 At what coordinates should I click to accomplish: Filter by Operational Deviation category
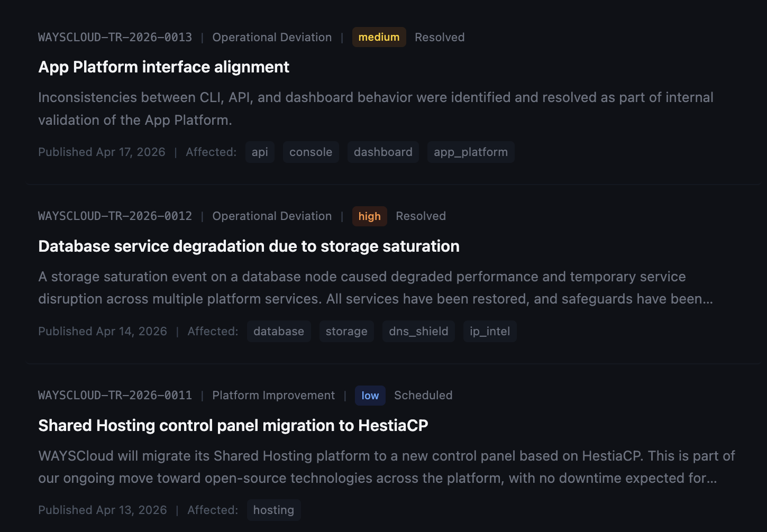(272, 37)
